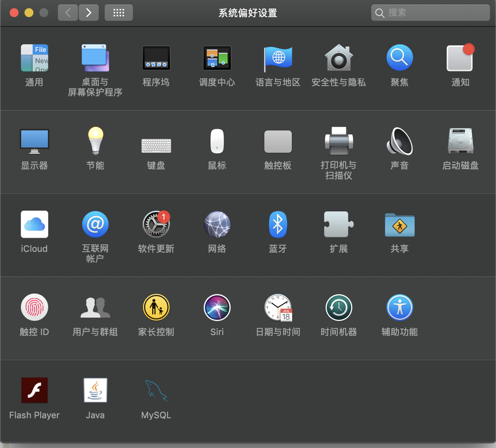The height and width of the screenshot is (448, 496).
Task: Open the 时间机器 Time Machine pane
Action: 339,308
